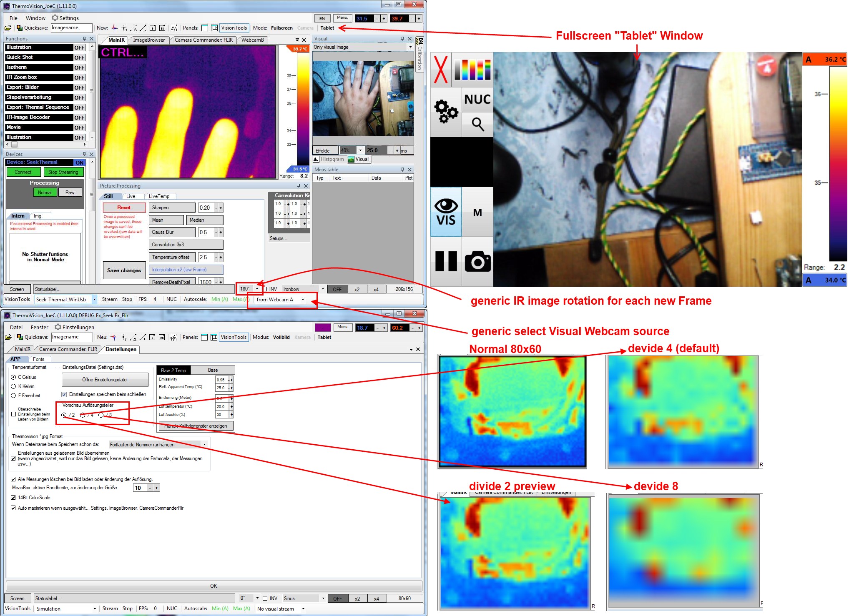Click the Save changes button
The image size is (854, 616).
click(x=124, y=270)
